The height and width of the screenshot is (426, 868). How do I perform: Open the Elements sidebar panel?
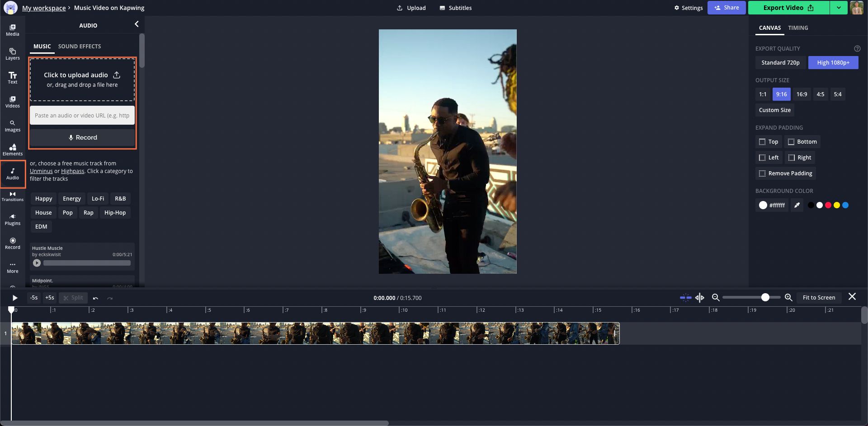pos(13,150)
